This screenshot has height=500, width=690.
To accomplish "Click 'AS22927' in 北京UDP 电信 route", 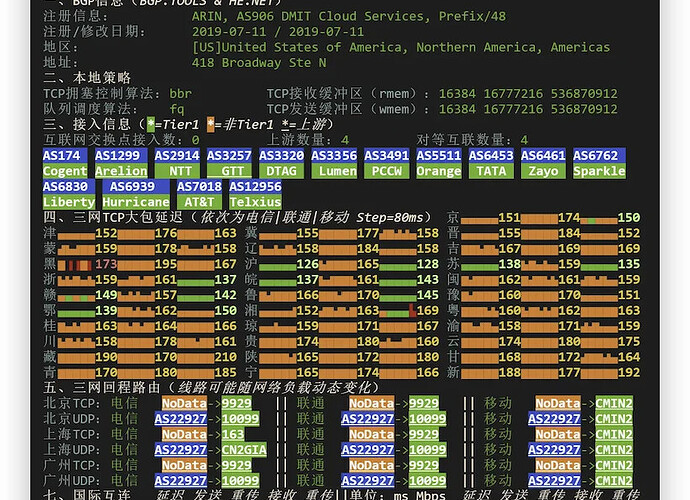I will [x=181, y=419].
